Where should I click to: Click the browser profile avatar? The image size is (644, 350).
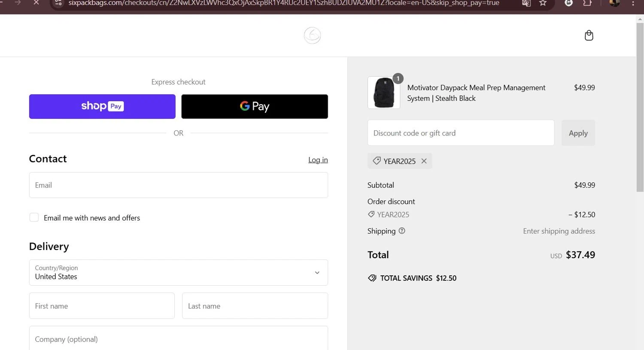[614, 3]
